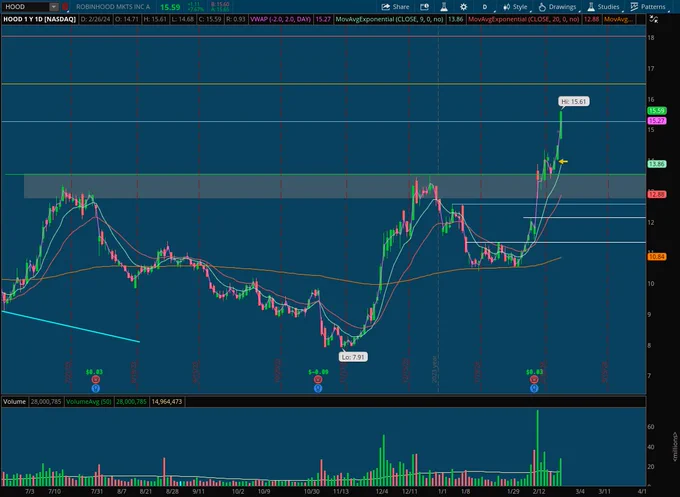Click the VolumeAvg (50) study label

(88, 402)
